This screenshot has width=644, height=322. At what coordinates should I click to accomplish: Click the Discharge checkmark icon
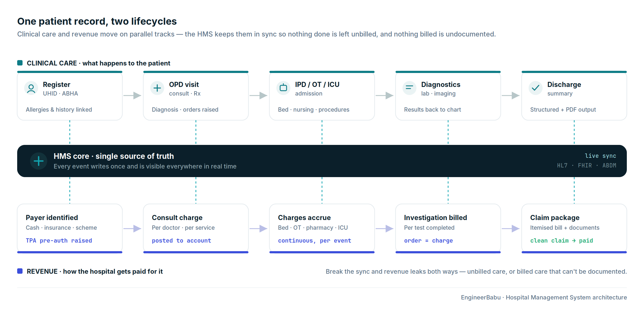pos(536,88)
